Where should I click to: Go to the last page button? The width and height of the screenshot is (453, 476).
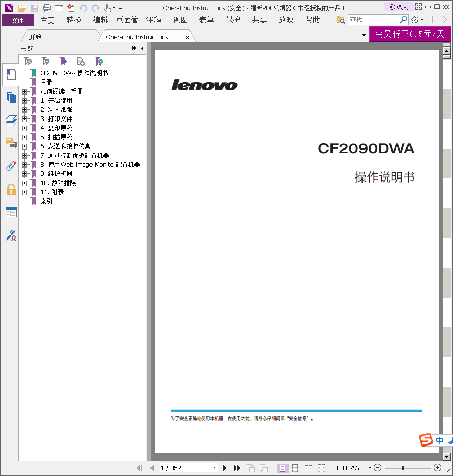coord(237,468)
